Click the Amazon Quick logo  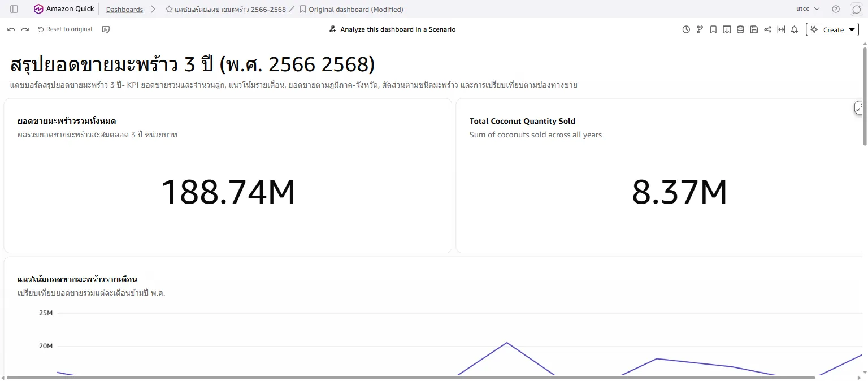64,9
